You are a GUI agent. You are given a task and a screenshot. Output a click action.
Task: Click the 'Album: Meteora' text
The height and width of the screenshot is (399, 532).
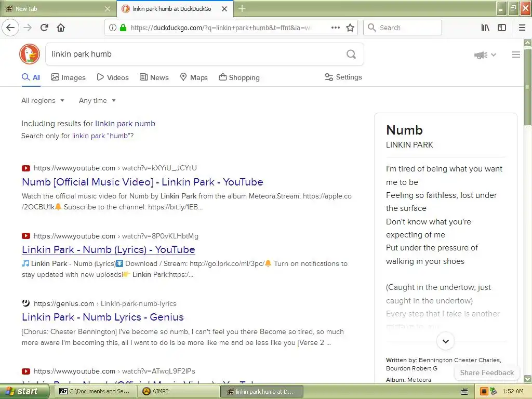(x=408, y=380)
